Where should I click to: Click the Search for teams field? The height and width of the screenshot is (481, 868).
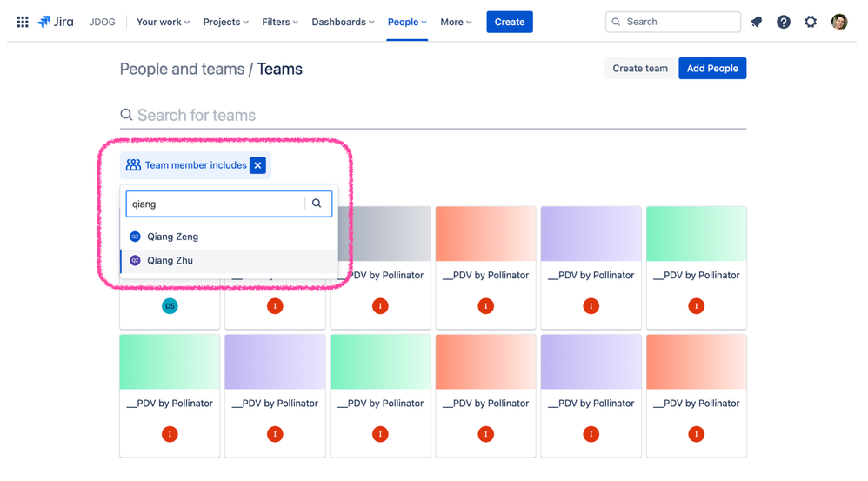tap(433, 115)
